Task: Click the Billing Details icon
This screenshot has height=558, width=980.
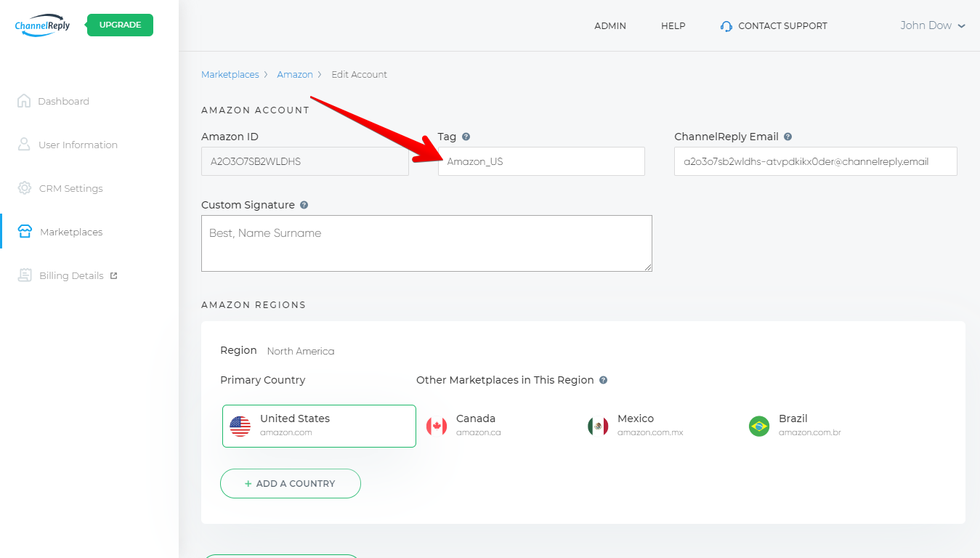Action: tap(25, 275)
